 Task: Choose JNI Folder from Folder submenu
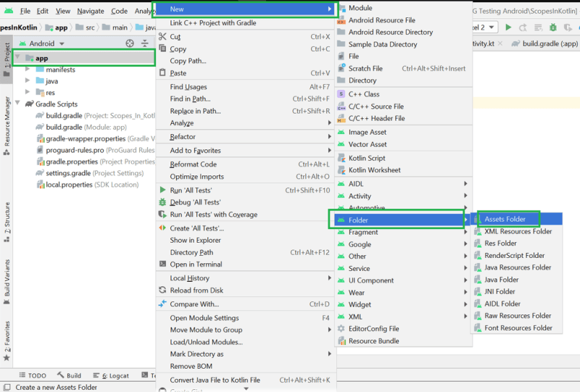[517, 292]
